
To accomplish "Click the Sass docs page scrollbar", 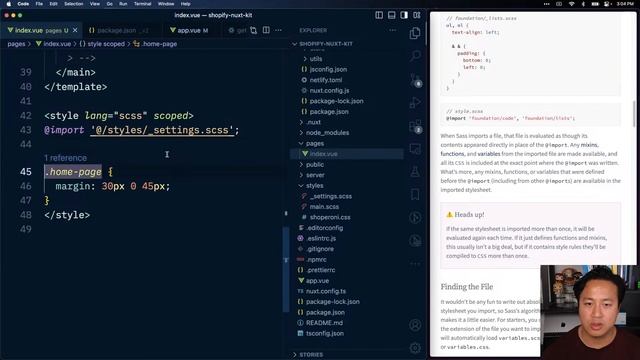I will coord(634,114).
